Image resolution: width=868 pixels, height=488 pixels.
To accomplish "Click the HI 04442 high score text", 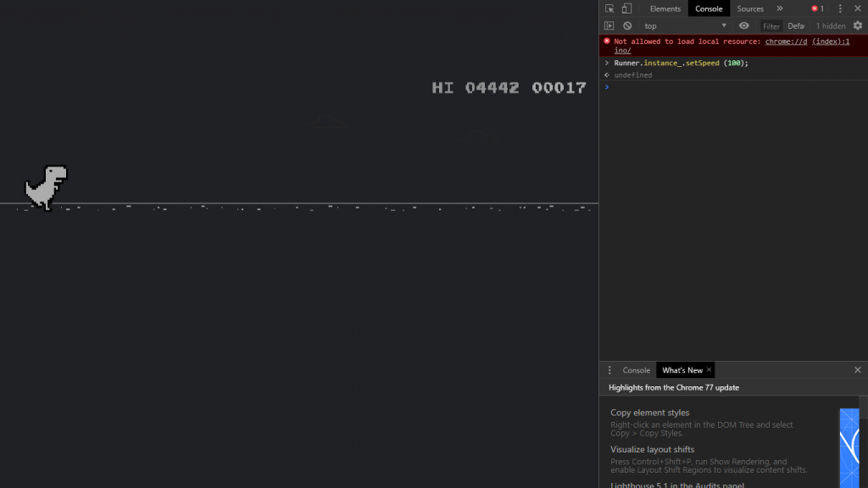I will 475,87.
